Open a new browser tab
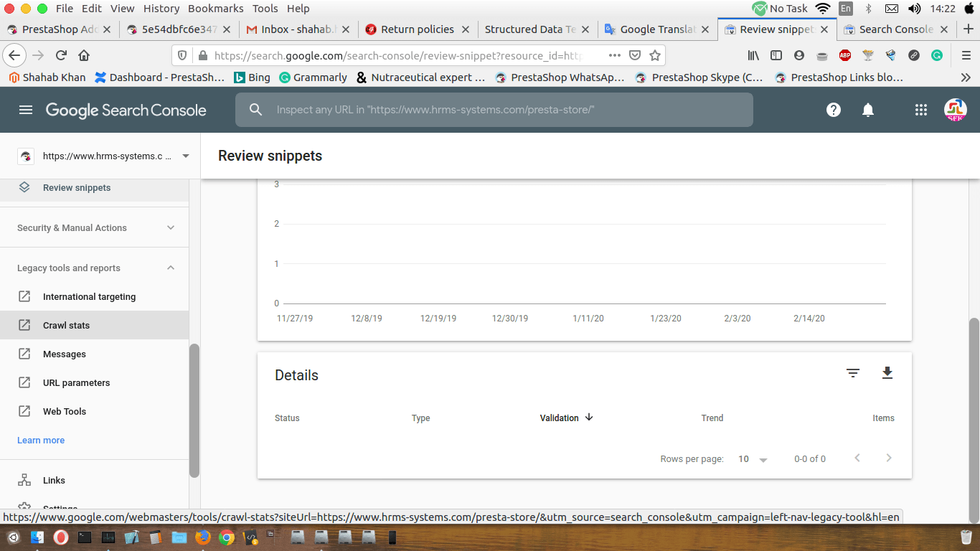This screenshot has width=980, height=551. 968,29
